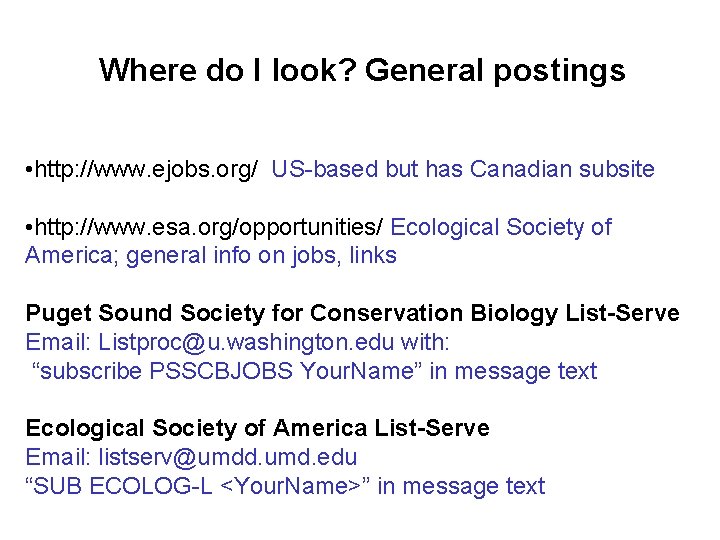Click the 'in message text' after ECOLOG-L line

coord(461,486)
